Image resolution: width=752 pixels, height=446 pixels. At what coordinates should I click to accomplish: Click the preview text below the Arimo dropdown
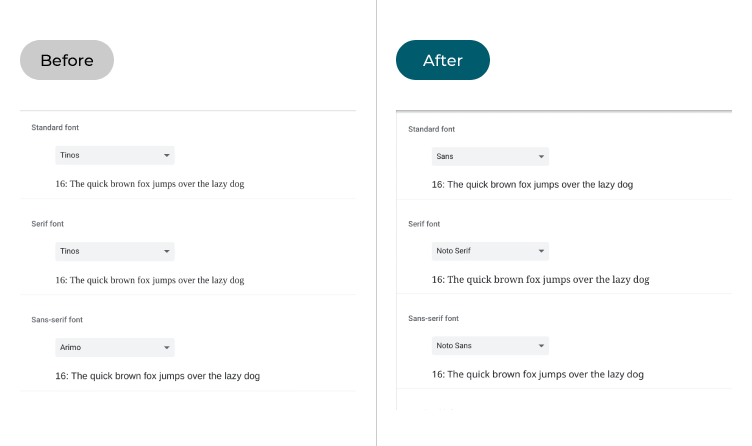158,376
